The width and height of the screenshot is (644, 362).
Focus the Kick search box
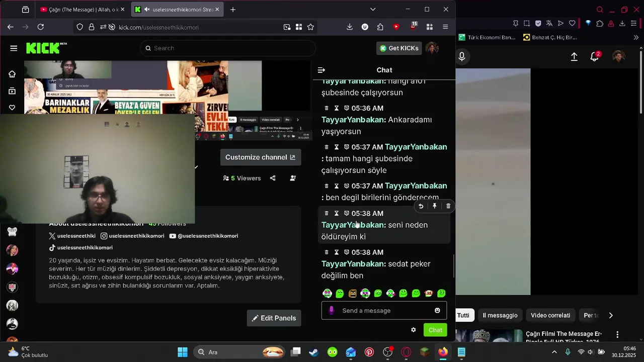(x=227, y=48)
